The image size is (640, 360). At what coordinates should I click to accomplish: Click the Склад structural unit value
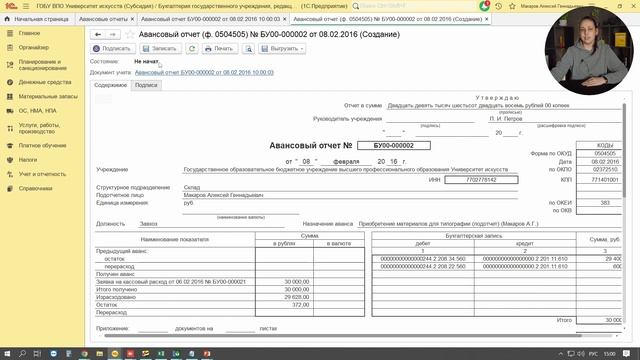[192, 187]
